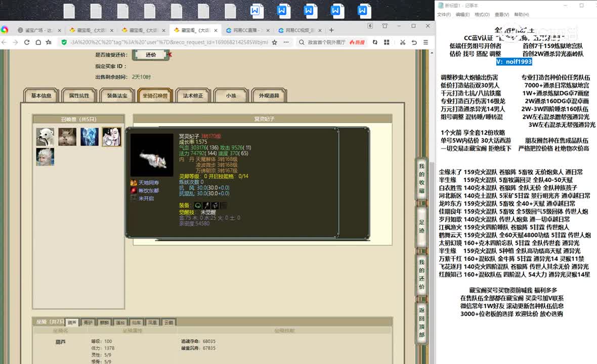The height and width of the screenshot is (364, 597).
Task: Click the undo close-tab arrow icon
Action: click(x=414, y=42)
